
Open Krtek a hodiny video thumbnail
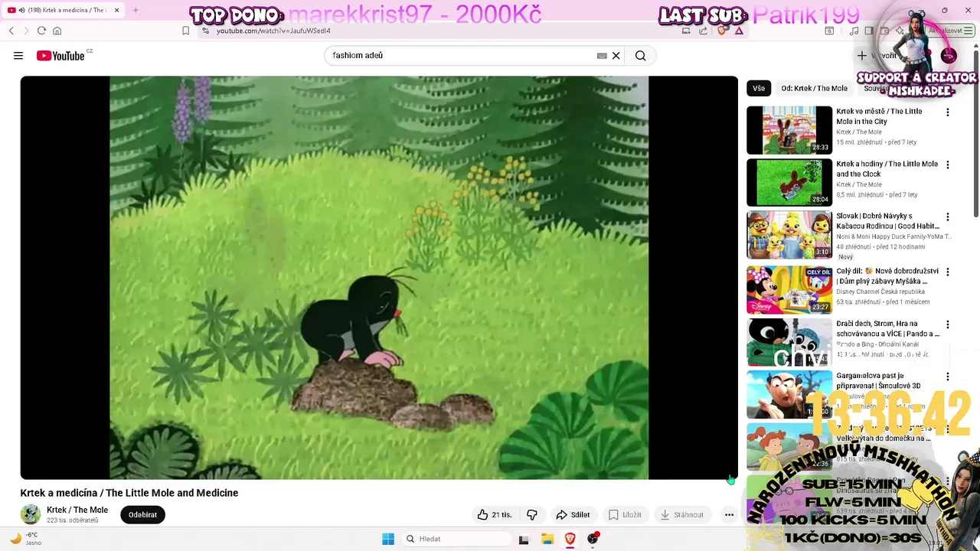(789, 182)
